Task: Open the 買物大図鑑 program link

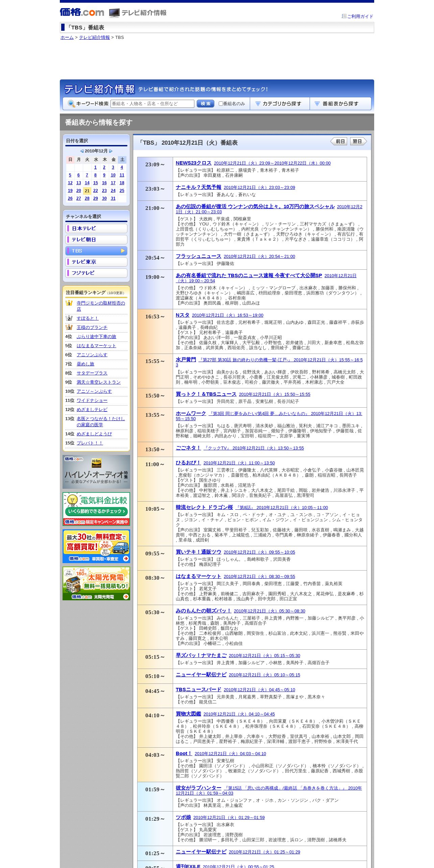Action: tap(188, 714)
